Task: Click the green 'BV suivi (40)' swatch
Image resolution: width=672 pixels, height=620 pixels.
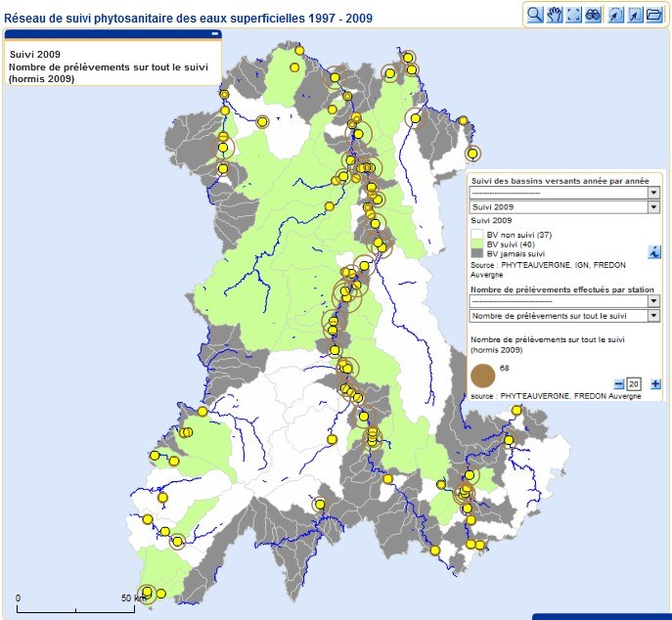Action: click(477, 244)
